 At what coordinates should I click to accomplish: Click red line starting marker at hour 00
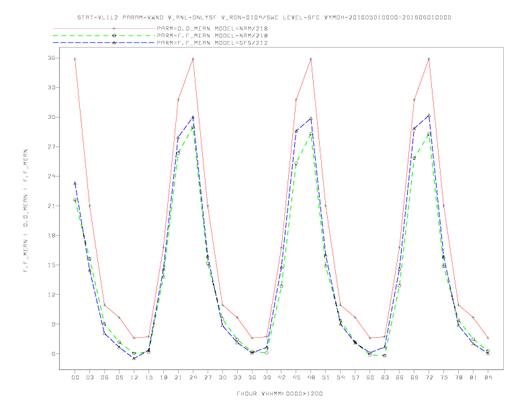75,59
